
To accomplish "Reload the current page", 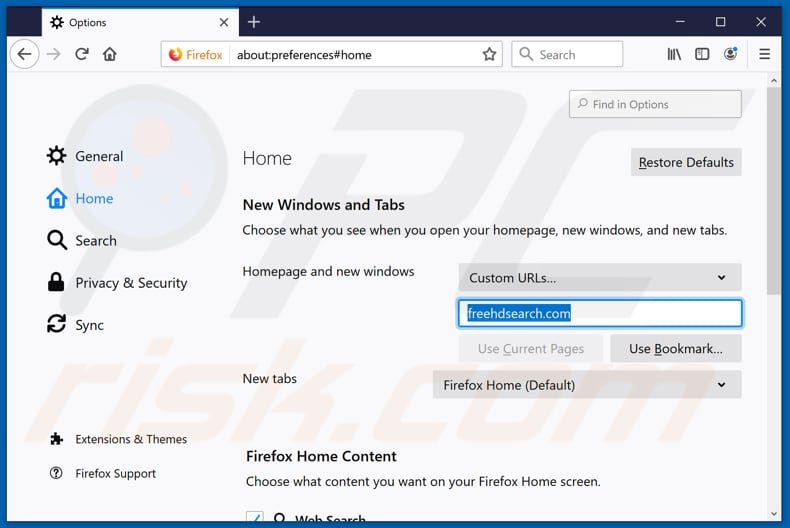I will pos(81,54).
